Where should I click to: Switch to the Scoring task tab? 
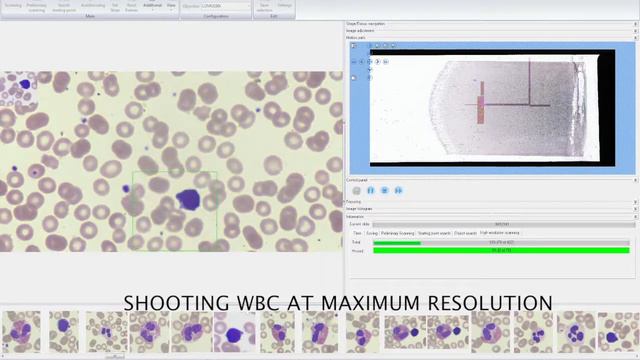point(372,233)
